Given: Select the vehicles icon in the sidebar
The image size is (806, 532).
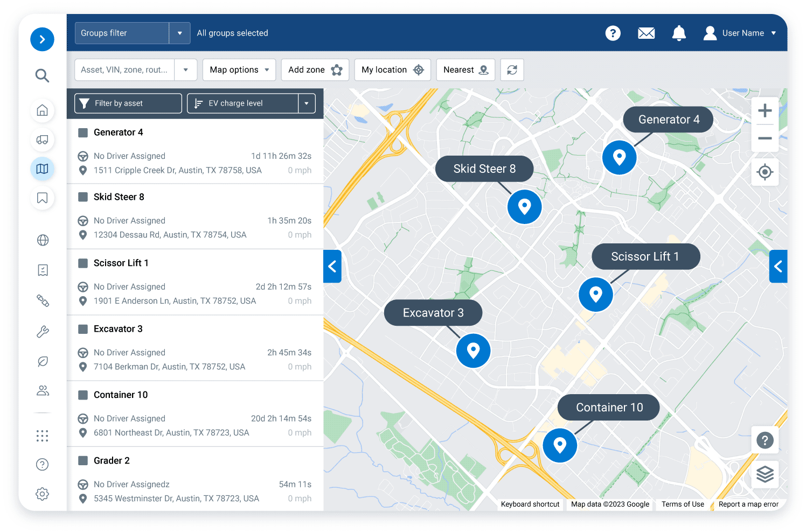Looking at the screenshot, I should (x=42, y=140).
